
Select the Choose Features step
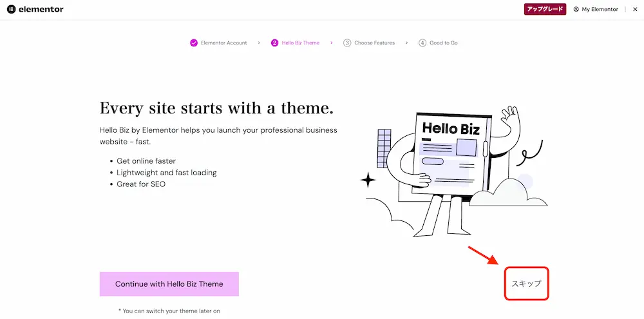click(369, 43)
